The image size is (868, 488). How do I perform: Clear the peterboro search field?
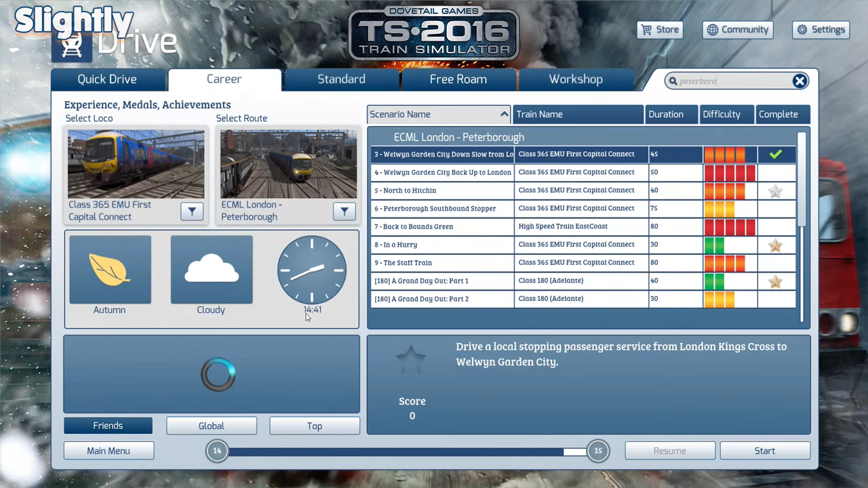tap(800, 81)
